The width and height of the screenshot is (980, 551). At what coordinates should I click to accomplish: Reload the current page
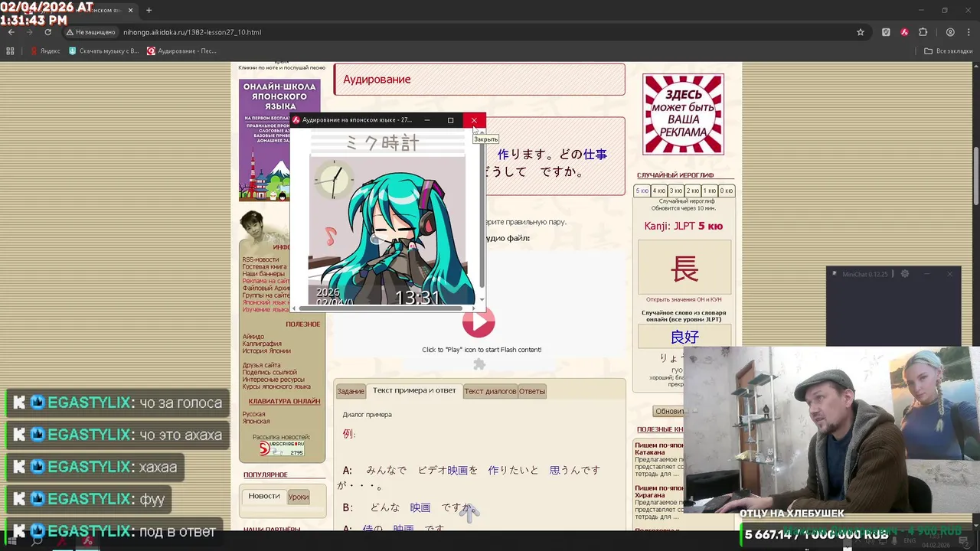(48, 32)
